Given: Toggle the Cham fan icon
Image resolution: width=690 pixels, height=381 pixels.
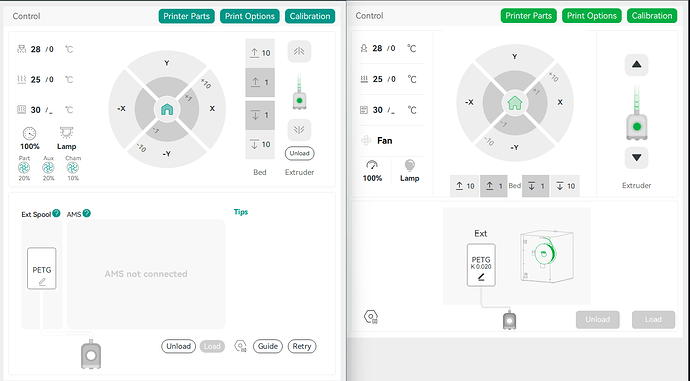Looking at the screenshot, I should tap(73, 168).
